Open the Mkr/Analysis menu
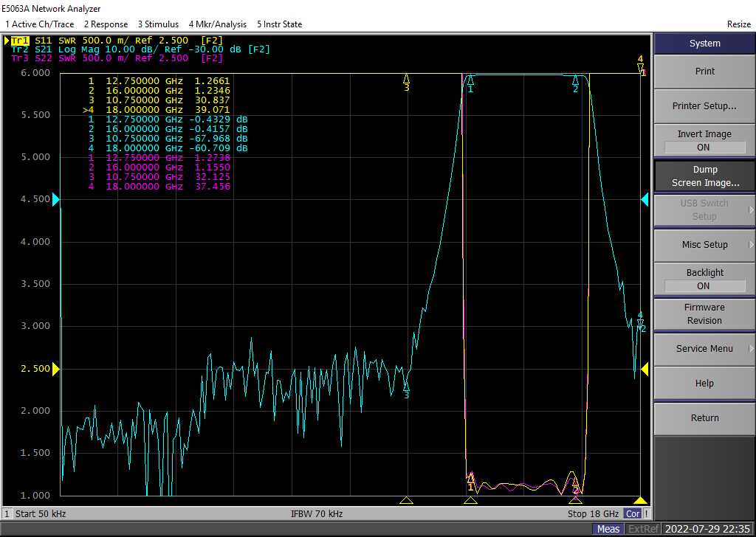Image resolution: width=756 pixels, height=537 pixels. click(219, 24)
